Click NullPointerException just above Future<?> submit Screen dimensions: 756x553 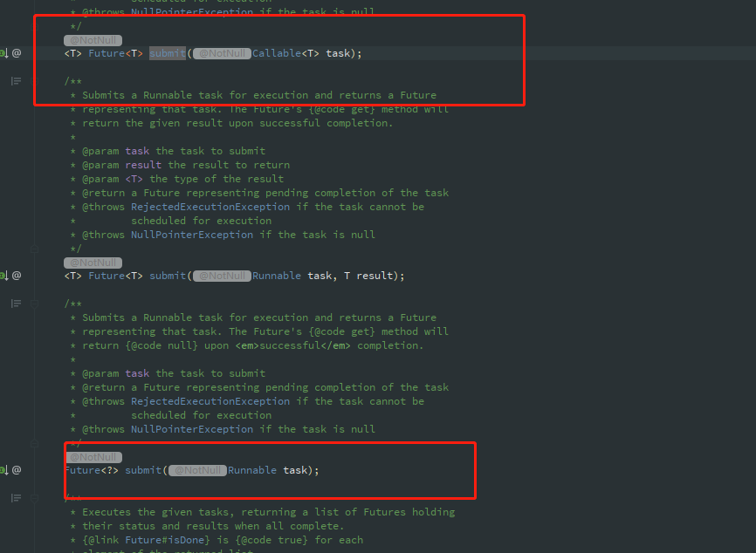(192, 430)
